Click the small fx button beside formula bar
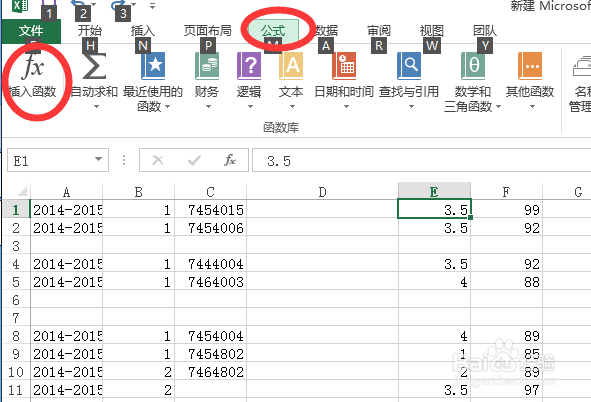Screen dimensions: 591x402 pos(230,160)
